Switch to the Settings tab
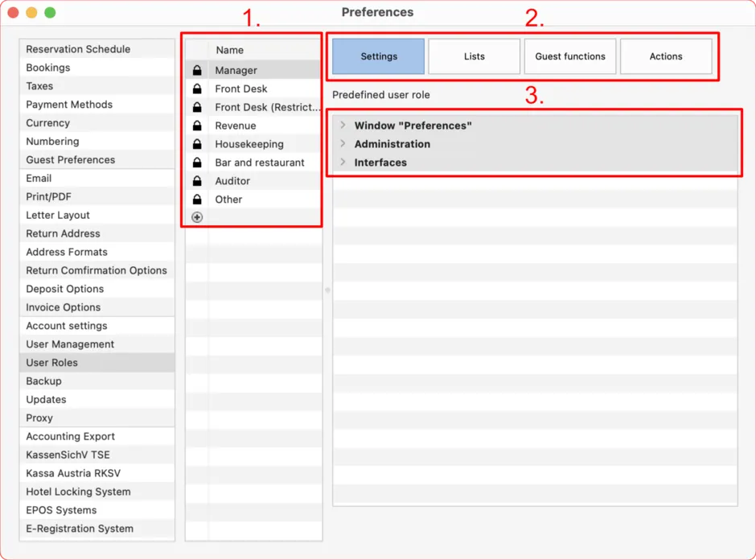This screenshot has width=756, height=560. click(x=379, y=56)
